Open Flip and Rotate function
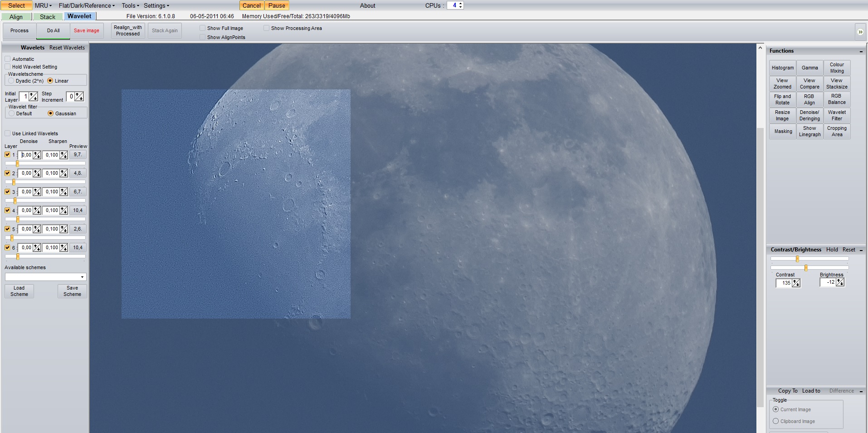 (x=783, y=99)
